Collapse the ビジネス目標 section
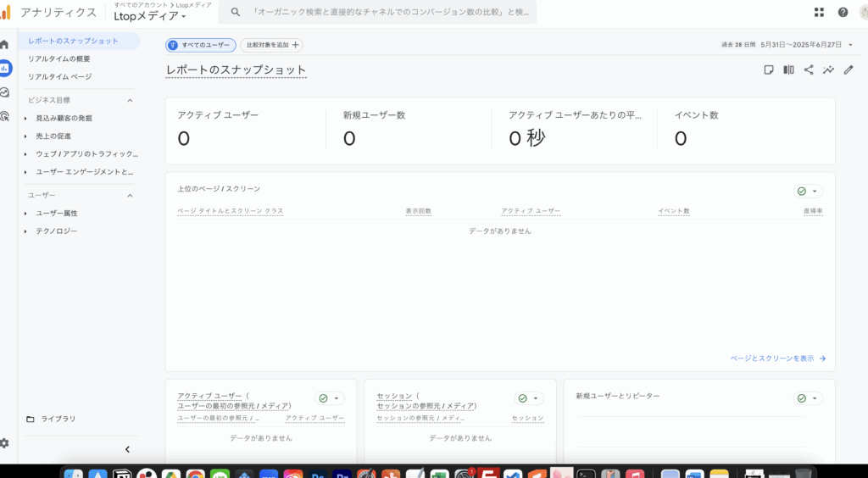This screenshot has height=478, width=868. tap(130, 100)
